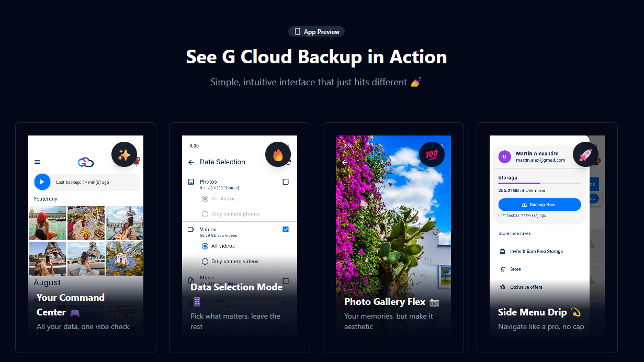The height and width of the screenshot is (362, 644).
Task: Click the notification bell in the first preview
Action: pos(137,162)
